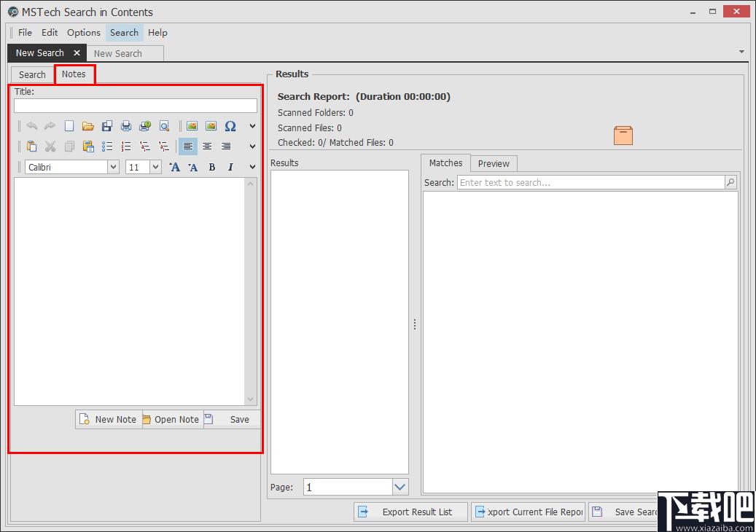Expand overflow arrow of clipboard toolbar row
This screenshot has height=532, width=756.
[x=252, y=146]
